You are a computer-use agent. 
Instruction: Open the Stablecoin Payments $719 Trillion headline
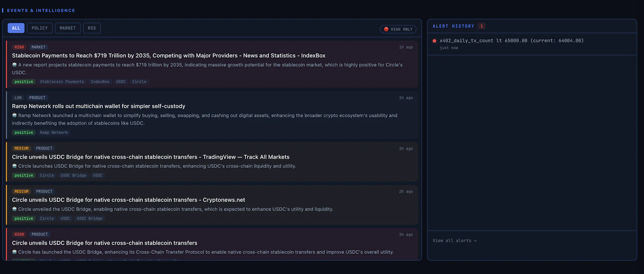pos(169,56)
